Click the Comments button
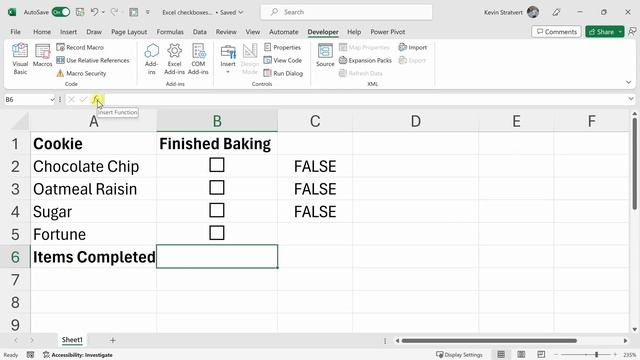Viewport: 640px width, 360px height. point(556,31)
